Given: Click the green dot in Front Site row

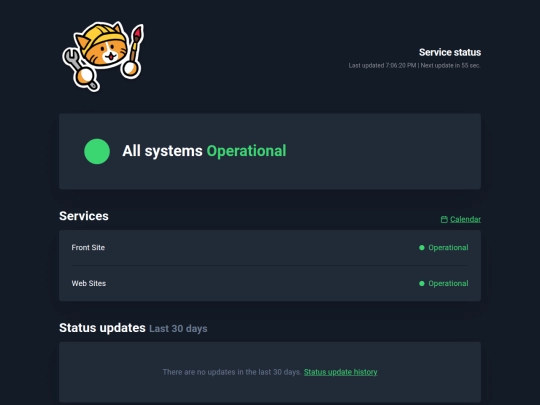Looking at the screenshot, I should (422, 248).
